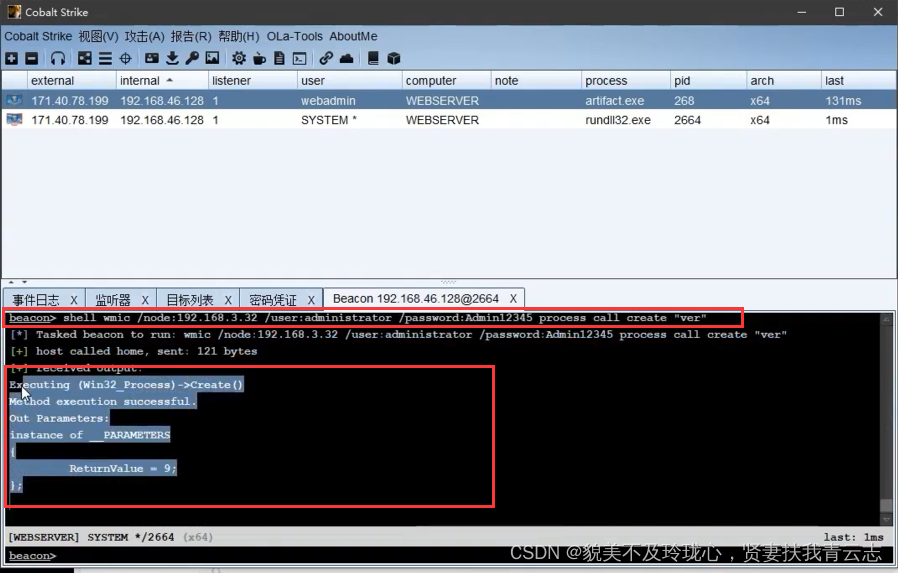Sort sessions by pid column header
The image size is (898, 573).
(708, 81)
